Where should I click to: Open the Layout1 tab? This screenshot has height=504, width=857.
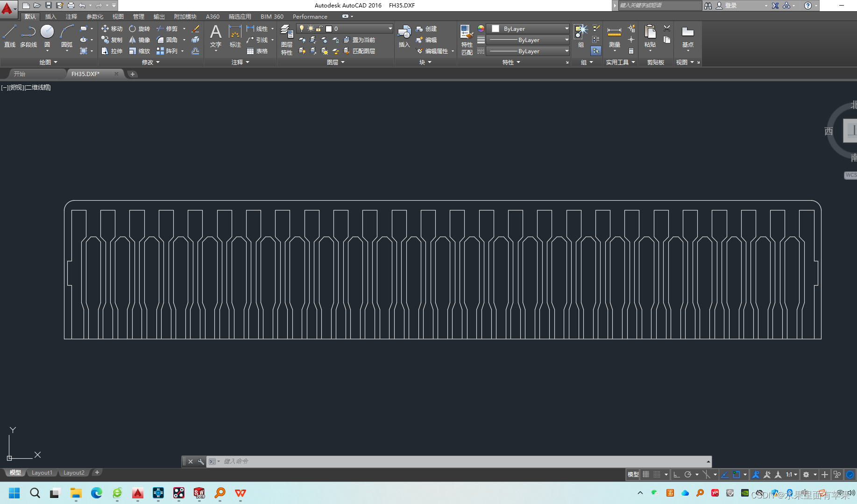[42, 473]
